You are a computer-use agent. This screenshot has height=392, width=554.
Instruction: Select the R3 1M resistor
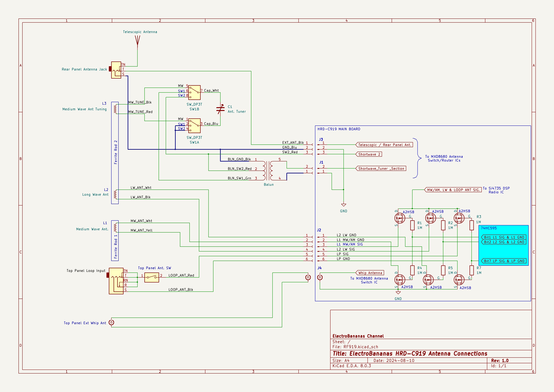(472, 225)
